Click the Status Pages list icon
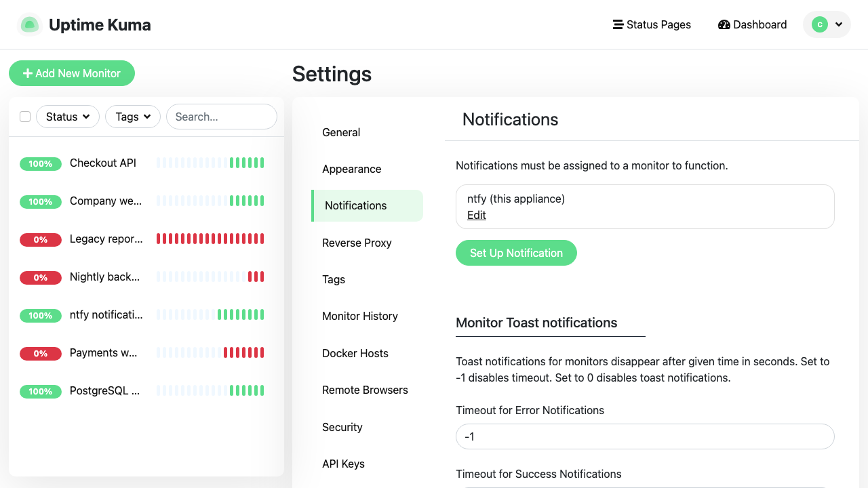868x488 pixels. [618, 24]
